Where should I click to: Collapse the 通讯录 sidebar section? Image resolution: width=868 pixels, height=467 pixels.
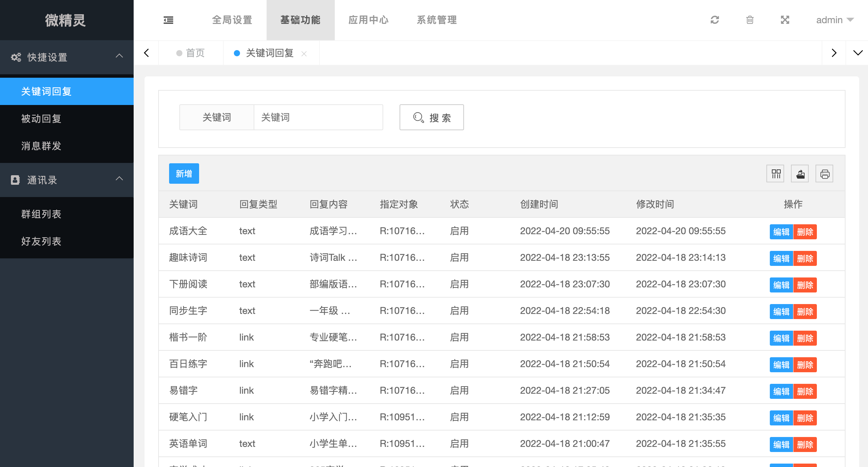(119, 179)
